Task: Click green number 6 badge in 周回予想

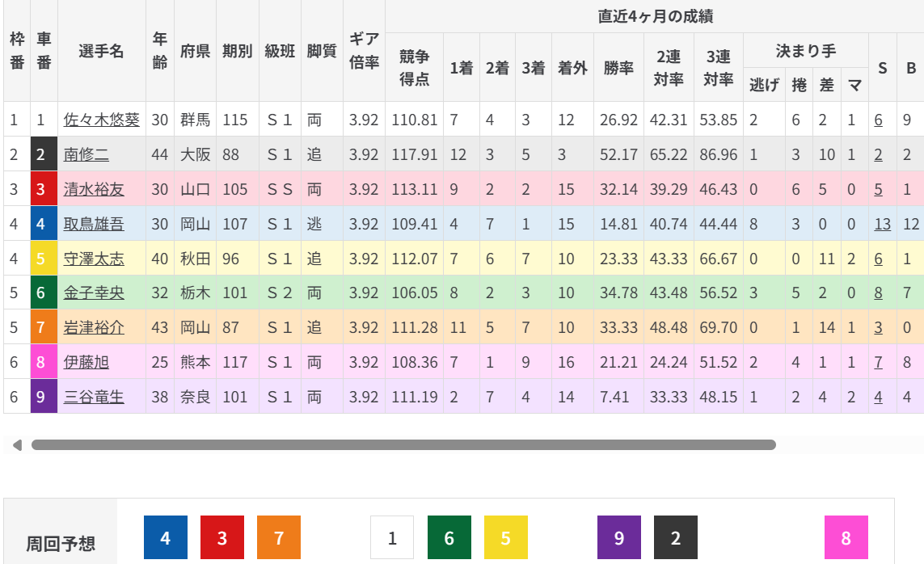Action: [449, 537]
